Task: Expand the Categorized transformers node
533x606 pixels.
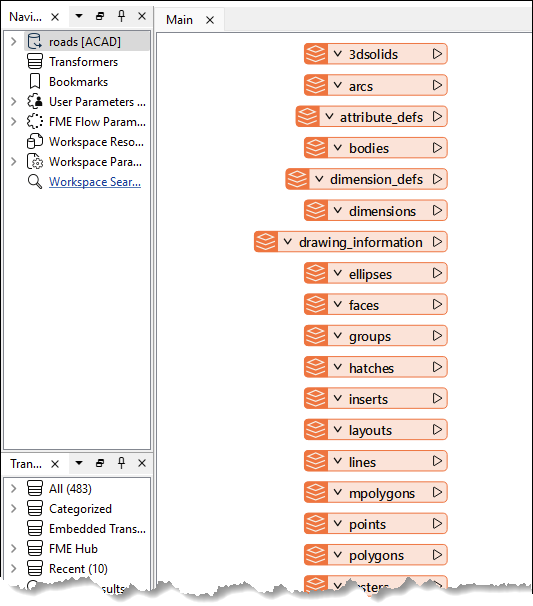Action: (14, 509)
